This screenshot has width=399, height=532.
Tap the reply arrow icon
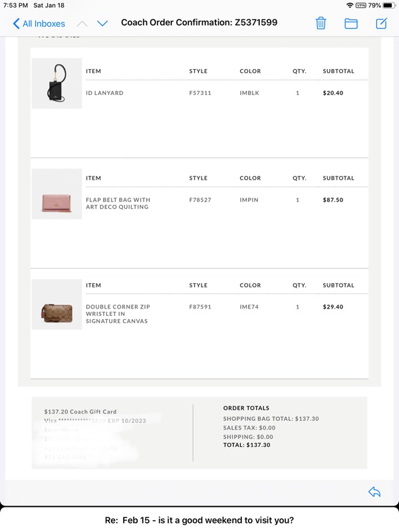(374, 492)
